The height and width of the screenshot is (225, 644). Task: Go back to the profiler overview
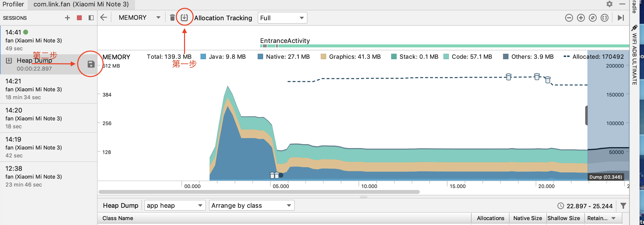103,18
